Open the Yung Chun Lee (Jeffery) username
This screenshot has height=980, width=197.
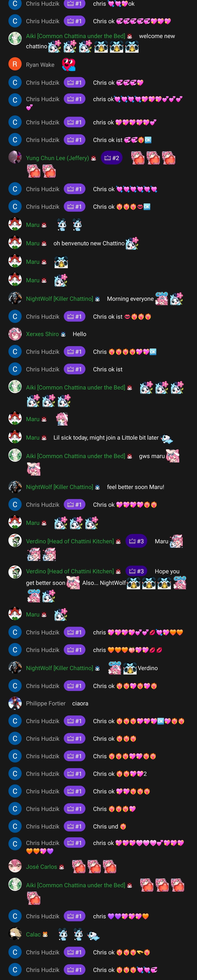point(57,158)
